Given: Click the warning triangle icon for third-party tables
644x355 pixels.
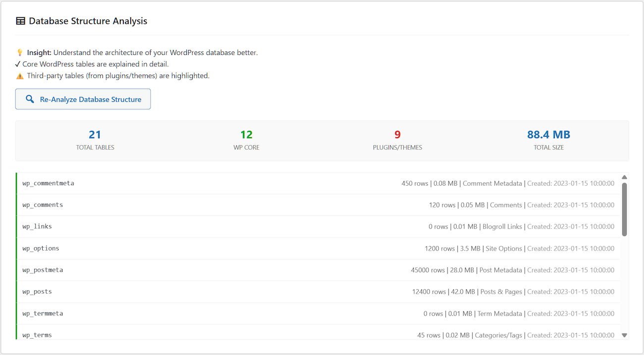Looking at the screenshot, I should click(18, 75).
